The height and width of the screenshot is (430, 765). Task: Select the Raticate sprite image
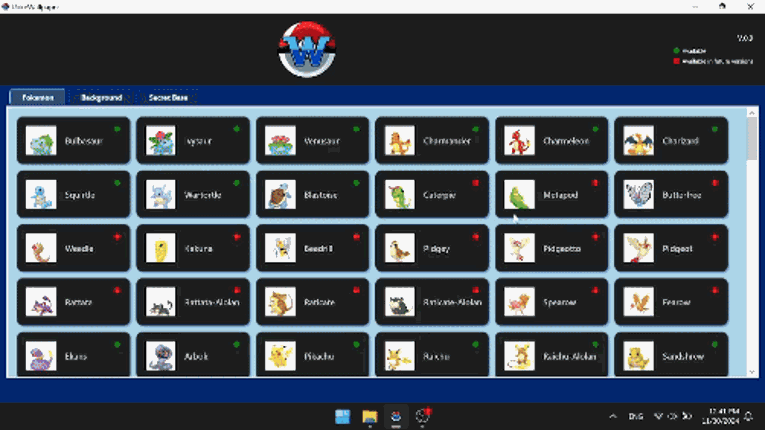point(280,302)
